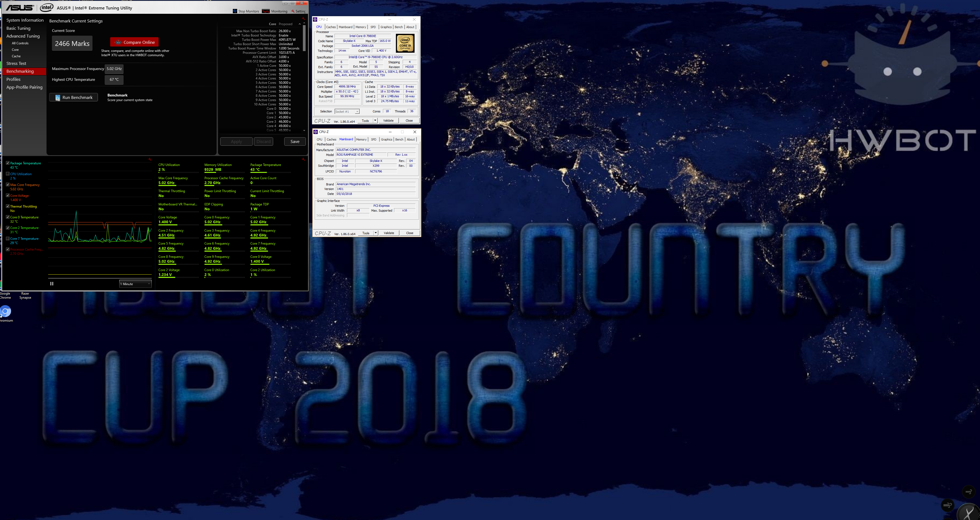Click Save in the proposed settings panel
980x520 pixels.
coord(295,141)
